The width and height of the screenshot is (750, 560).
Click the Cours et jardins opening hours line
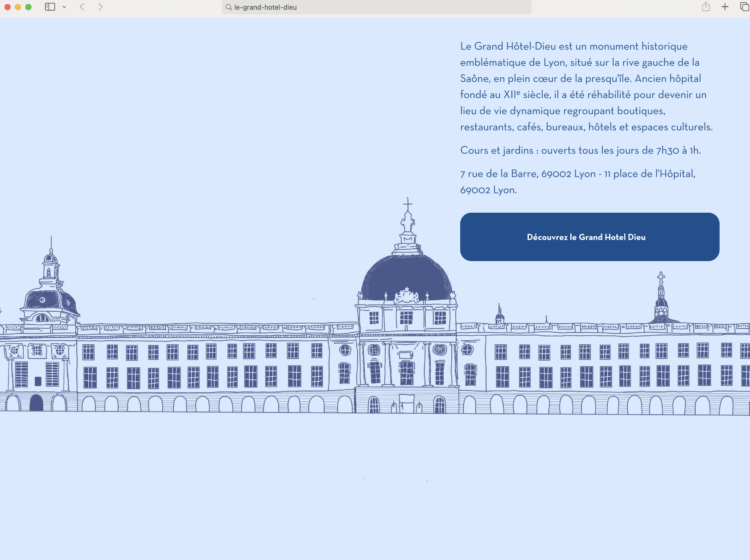(580, 150)
